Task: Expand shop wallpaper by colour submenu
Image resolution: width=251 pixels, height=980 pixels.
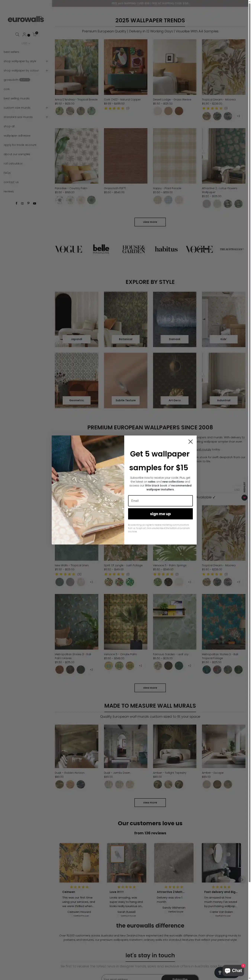Action: coord(47,70)
